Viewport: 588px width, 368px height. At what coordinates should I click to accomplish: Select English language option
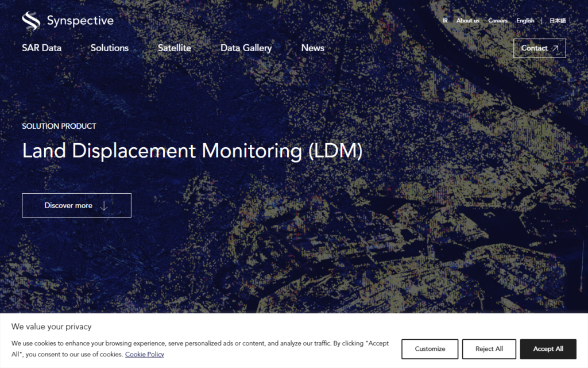click(x=525, y=21)
